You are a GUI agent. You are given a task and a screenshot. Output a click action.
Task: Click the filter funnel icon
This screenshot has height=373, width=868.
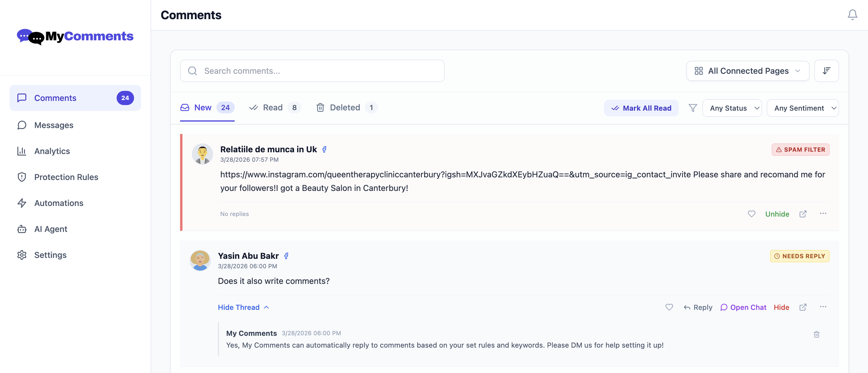click(x=692, y=108)
